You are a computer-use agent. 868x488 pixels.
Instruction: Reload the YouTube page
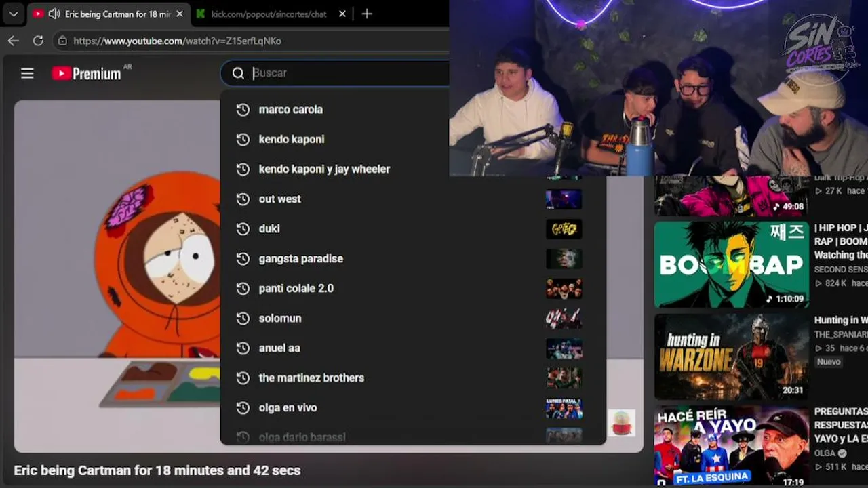click(x=38, y=41)
